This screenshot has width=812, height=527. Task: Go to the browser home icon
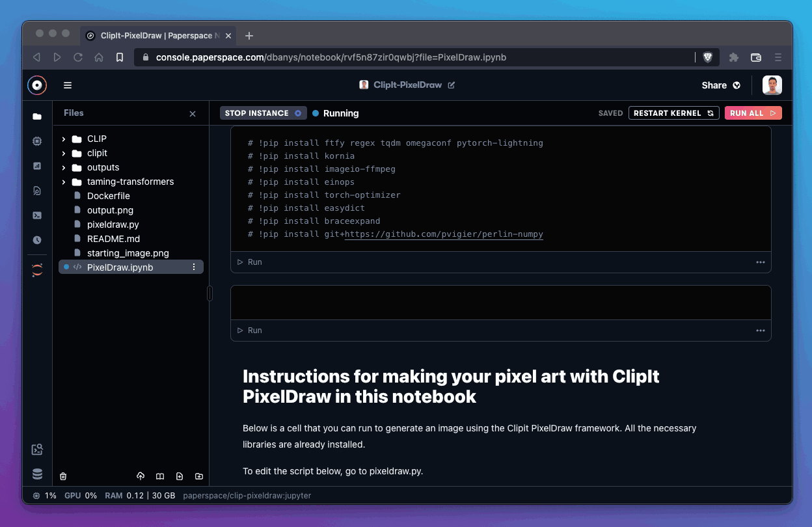click(x=99, y=57)
